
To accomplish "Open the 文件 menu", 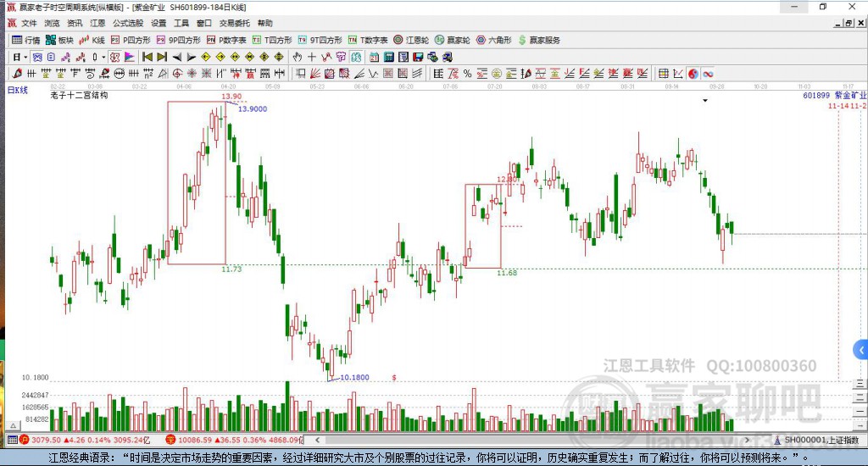I will tap(29, 23).
